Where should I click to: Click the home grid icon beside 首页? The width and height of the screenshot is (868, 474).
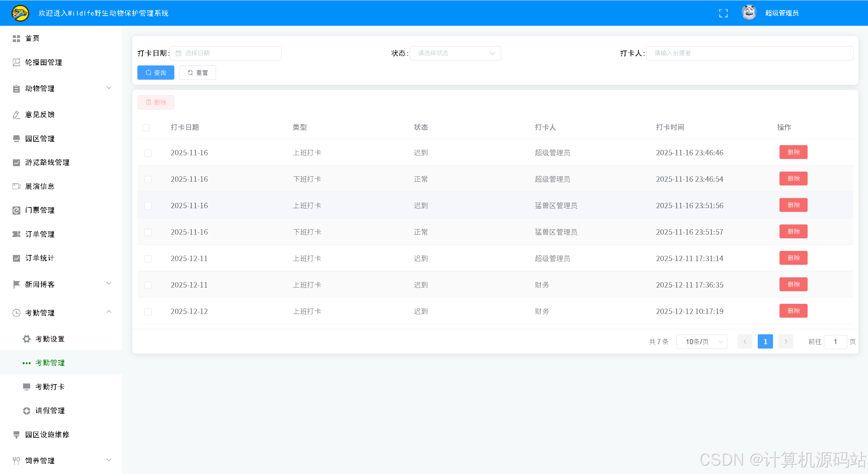click(x=16, y=39)
